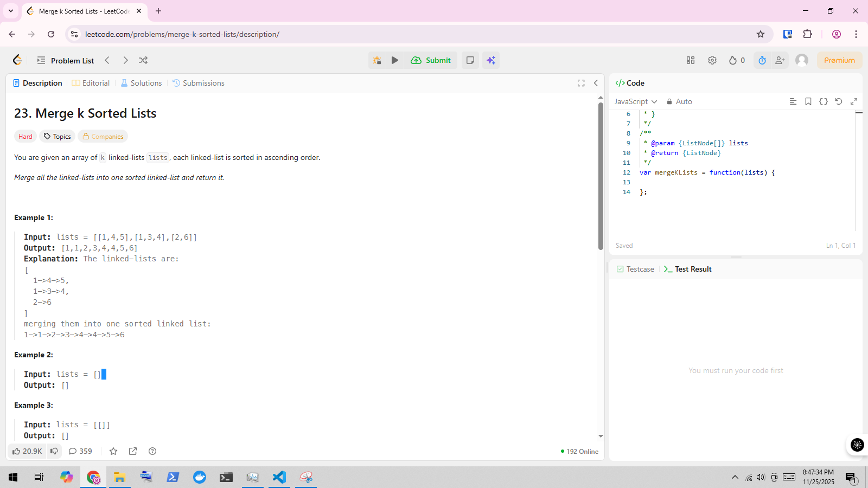Run the code with the play button

[395, 60]
